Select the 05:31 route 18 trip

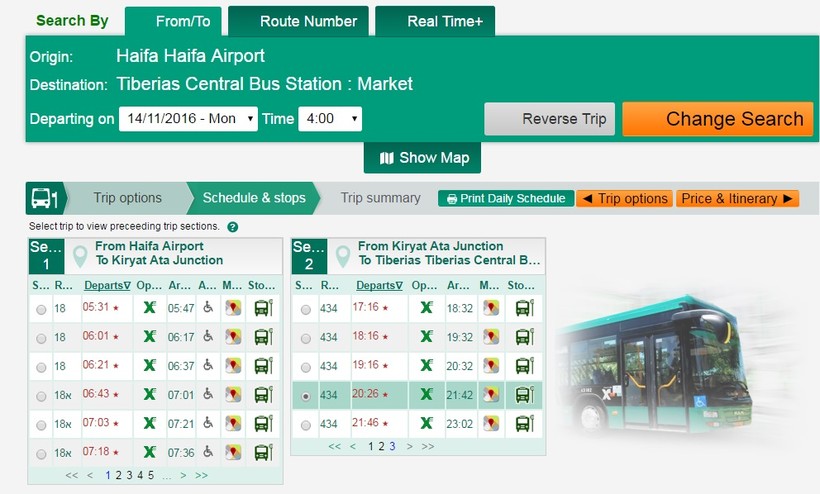pos(41,309)
